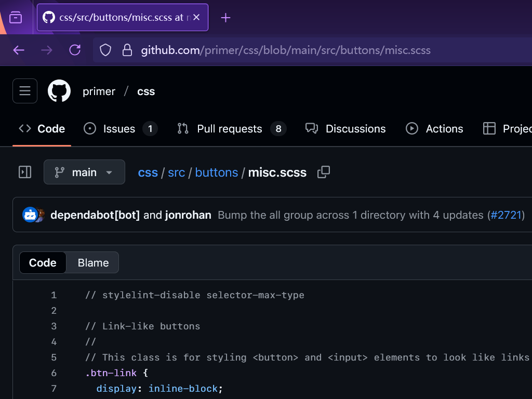Reload the page with the refresh icon
Image resolution: width=532 pixels, height=399 pixels.
coord(75,50)
